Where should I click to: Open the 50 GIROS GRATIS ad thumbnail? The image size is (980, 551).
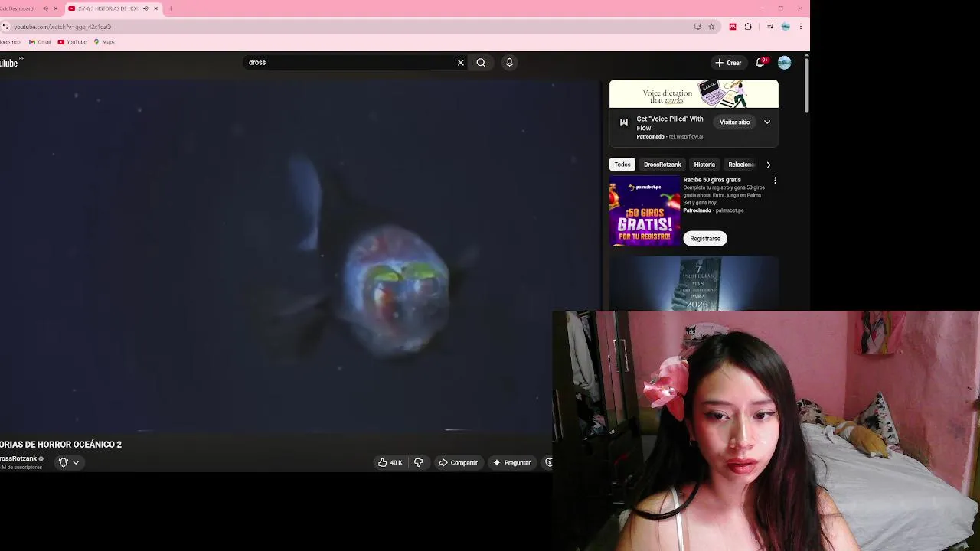click(x=645, y=210)
